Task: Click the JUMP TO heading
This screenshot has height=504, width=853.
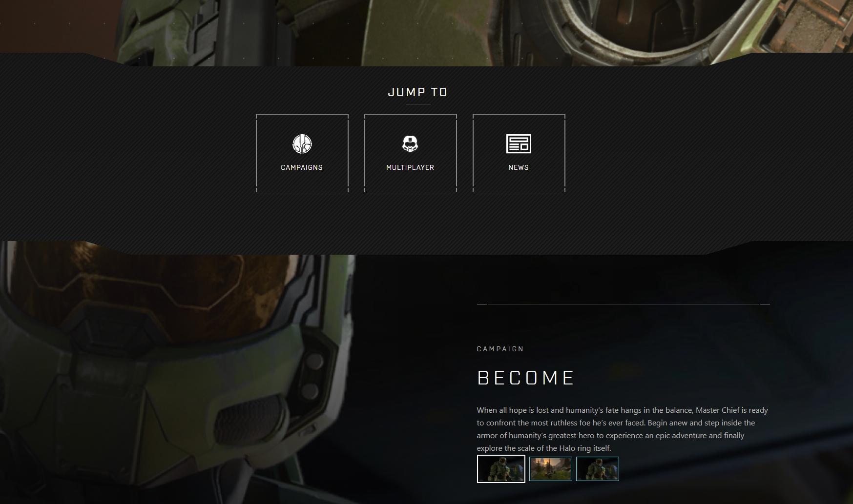Action: click(418, 92)
